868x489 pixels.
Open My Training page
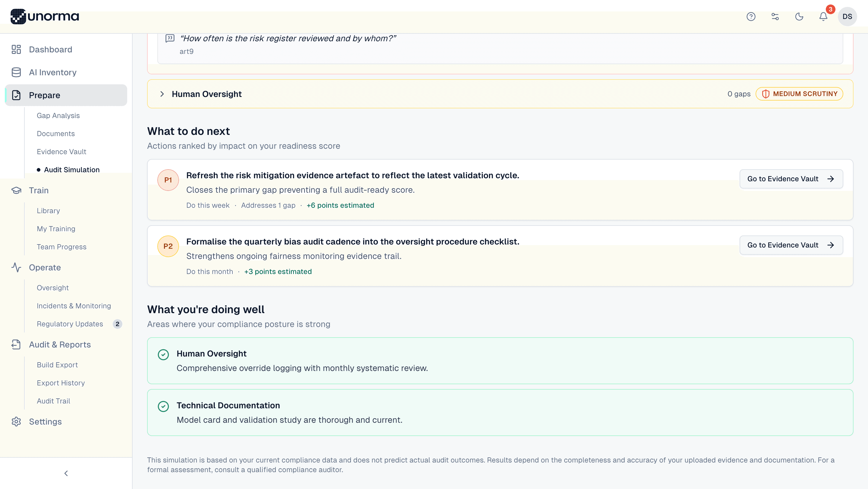56,229
